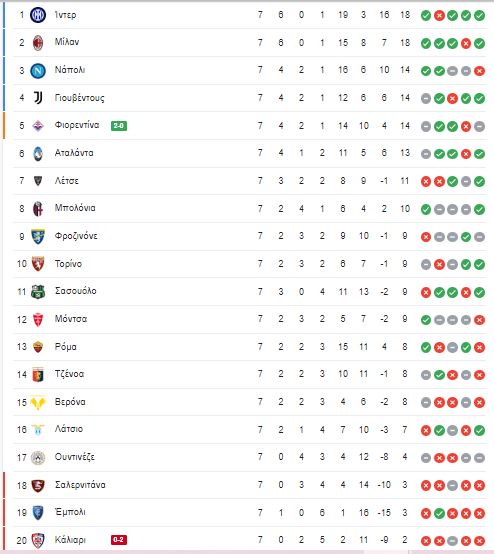Click the Cagliari club crest
494x554 pixels.
[x=38, y=541]
